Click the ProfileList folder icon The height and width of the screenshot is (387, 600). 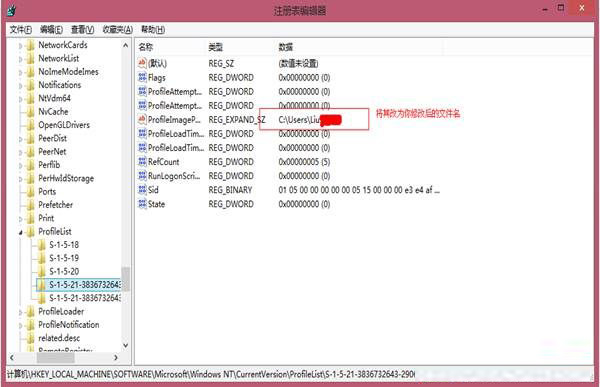pos(31,232)
